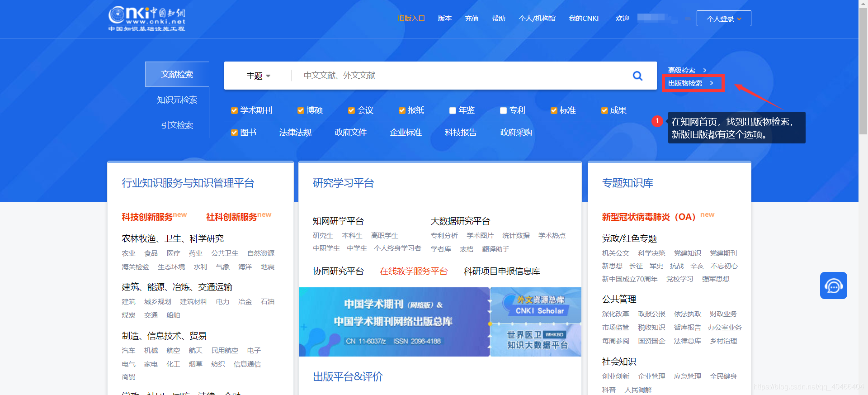Select the 文献检索 tab
The width and height of the screenshot is (868, 395).
click(177, 74)
